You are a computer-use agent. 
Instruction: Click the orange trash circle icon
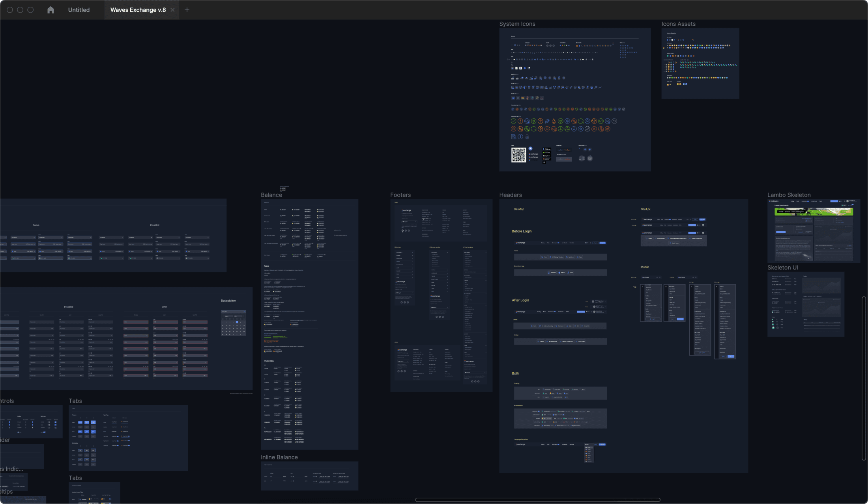click(513, 129)
